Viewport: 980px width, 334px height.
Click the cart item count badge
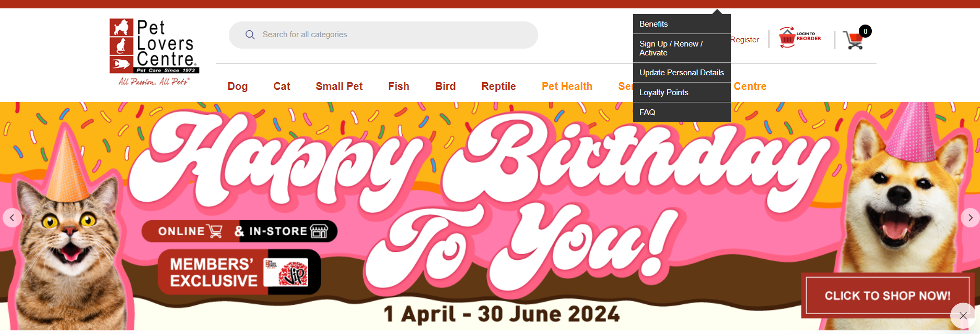(x=865, y=31)
